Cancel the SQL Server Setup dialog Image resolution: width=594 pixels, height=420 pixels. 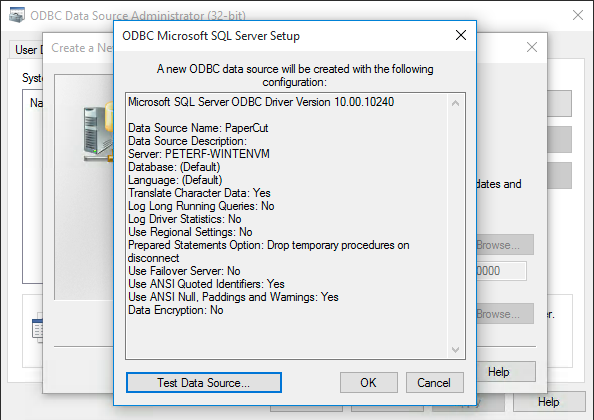[x=435, y=383]
